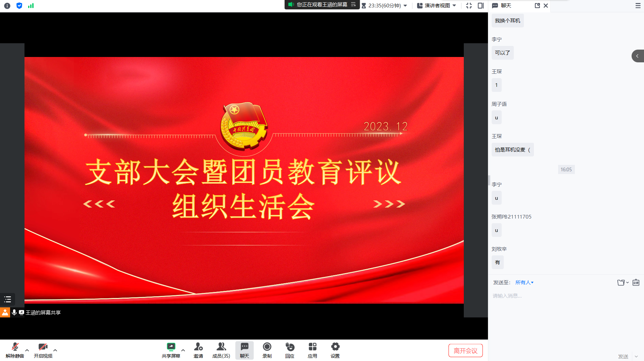Select the message 可以了
The width and height of the screenshot is (644, 361).
click(x=502, y=53)
